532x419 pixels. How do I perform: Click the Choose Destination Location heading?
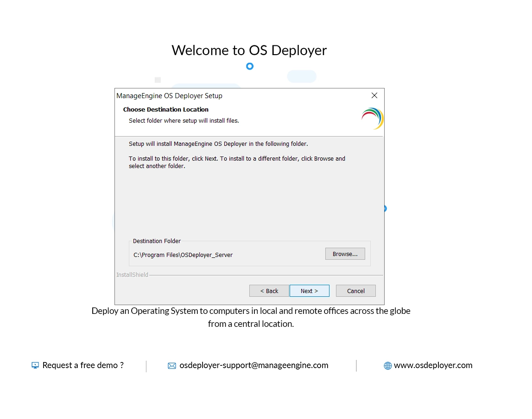click(x=166, y=109)
